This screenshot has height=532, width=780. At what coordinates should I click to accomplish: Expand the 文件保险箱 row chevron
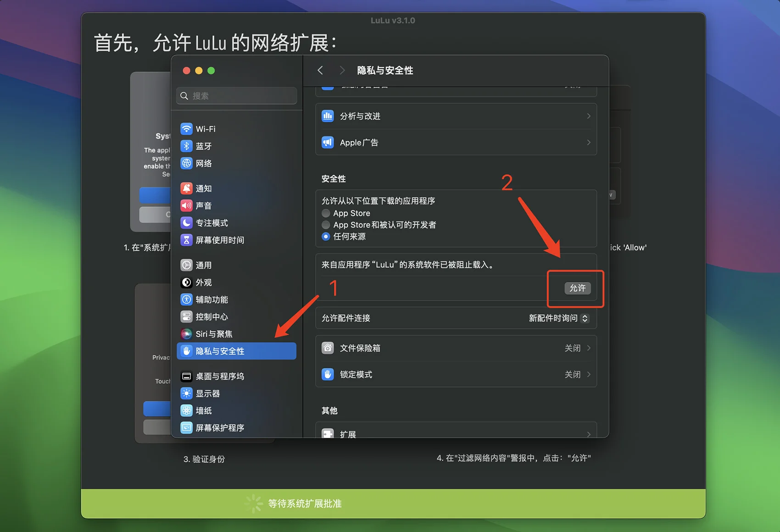589,348
